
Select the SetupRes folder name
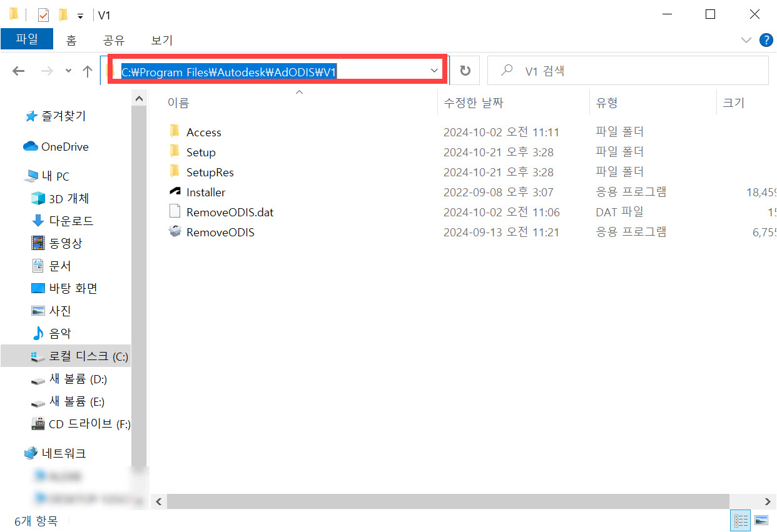point(210,172)
